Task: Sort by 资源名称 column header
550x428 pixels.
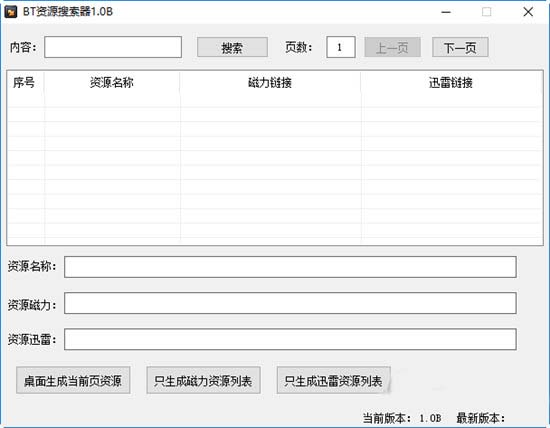Action: [x=112, y=83]
